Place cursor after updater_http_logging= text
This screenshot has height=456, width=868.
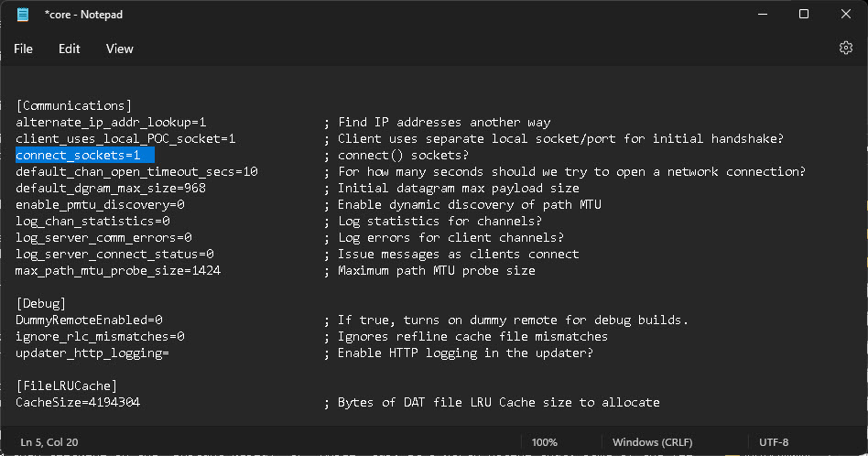(x=169, y=353)
